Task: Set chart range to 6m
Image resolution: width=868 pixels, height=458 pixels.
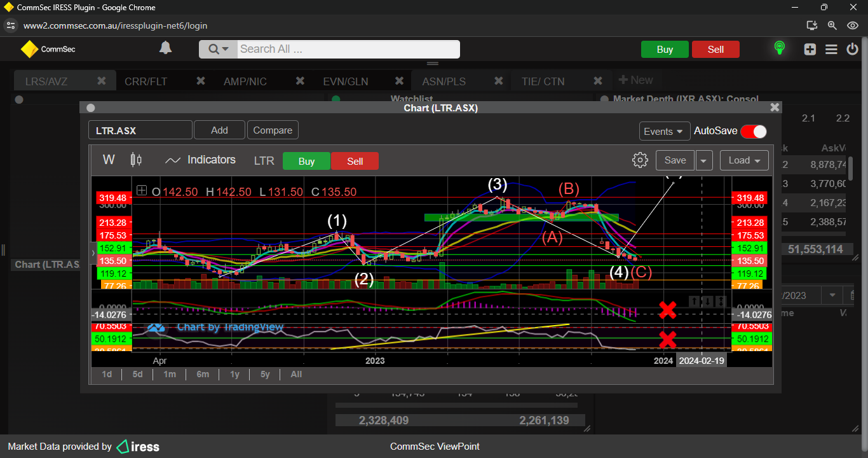Action: tap(203, 374)
